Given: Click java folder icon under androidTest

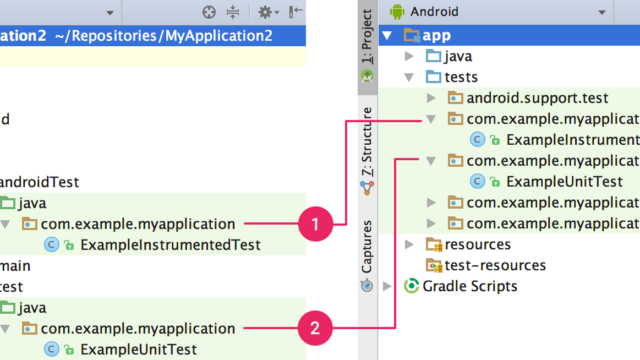Looking at the screenshot, I should pyautogui.click(x=8, y=203).
